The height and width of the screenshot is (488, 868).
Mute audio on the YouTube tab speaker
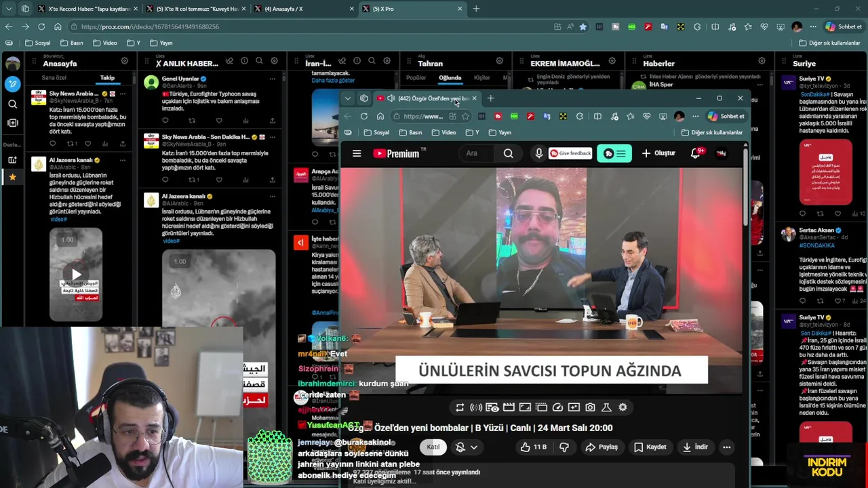coord(391,99)
